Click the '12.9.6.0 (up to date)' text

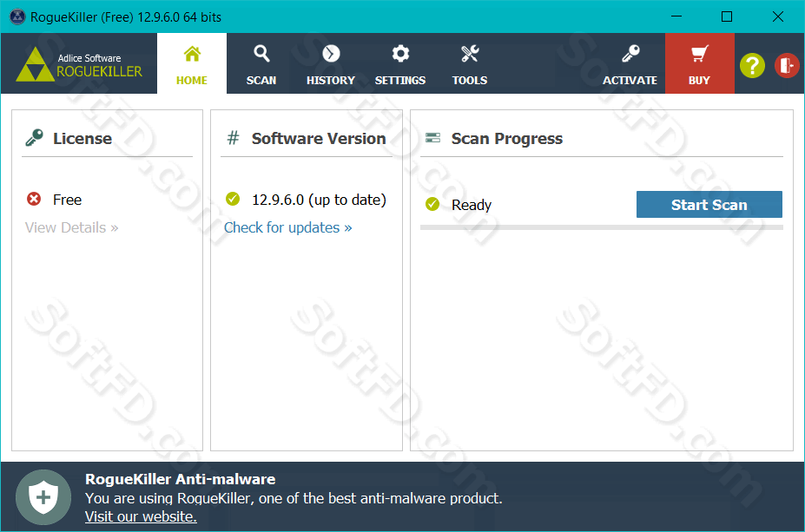click(319, 200)
